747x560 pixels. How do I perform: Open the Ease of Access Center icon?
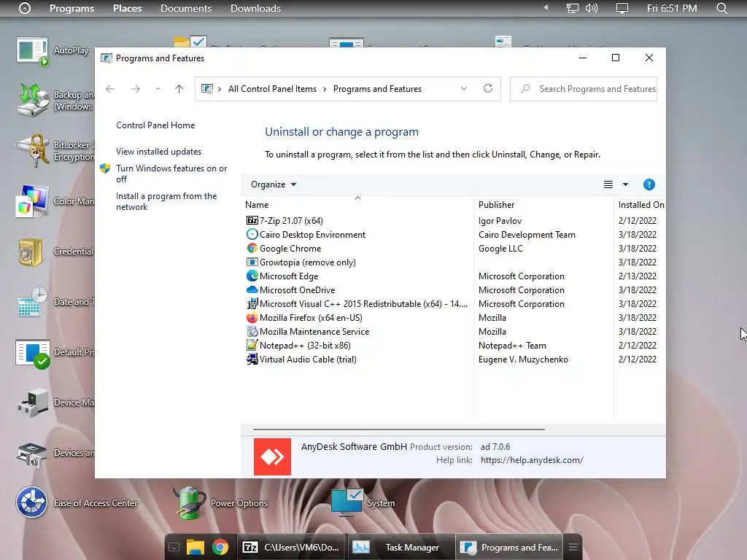[31, 502]
